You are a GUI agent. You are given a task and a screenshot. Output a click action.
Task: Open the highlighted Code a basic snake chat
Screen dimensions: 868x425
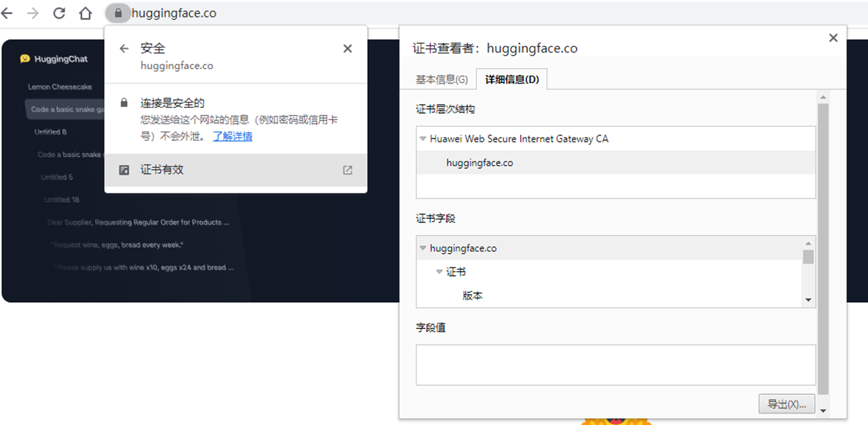click(x=66, y=109)
